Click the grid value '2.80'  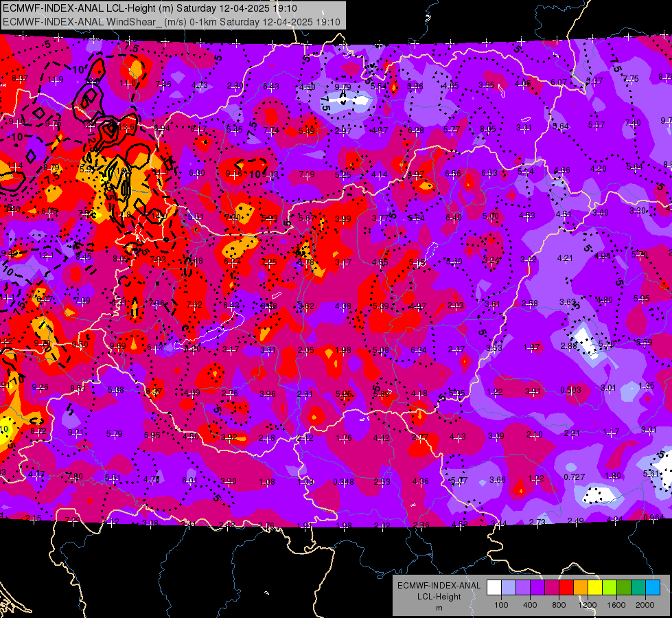(x=235, y=86)
